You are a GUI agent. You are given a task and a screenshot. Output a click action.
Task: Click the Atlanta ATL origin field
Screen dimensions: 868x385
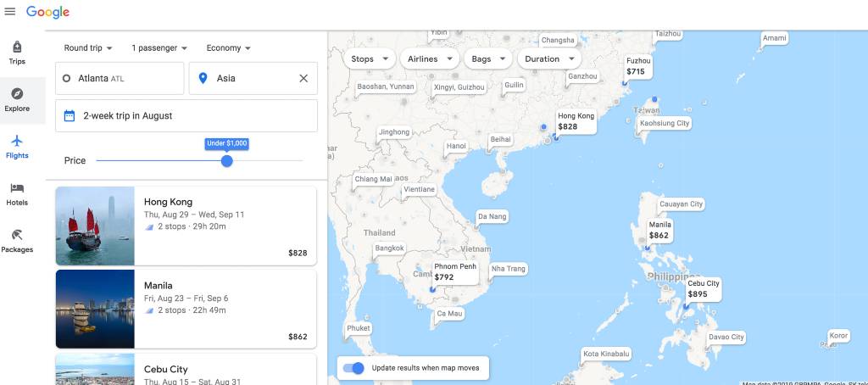pos(120,79)
